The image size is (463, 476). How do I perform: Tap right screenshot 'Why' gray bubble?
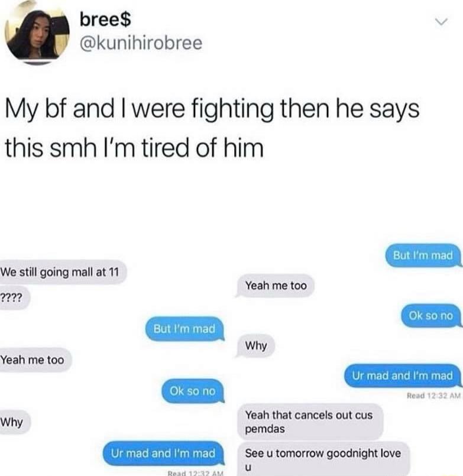pyautogui.click(x=255, y=346)
